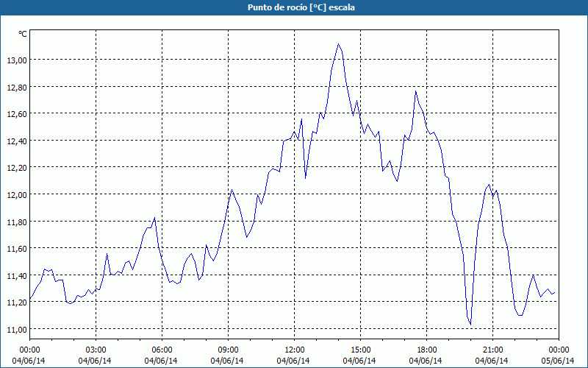Click the °C unit label on the axis

pos(23,34)
